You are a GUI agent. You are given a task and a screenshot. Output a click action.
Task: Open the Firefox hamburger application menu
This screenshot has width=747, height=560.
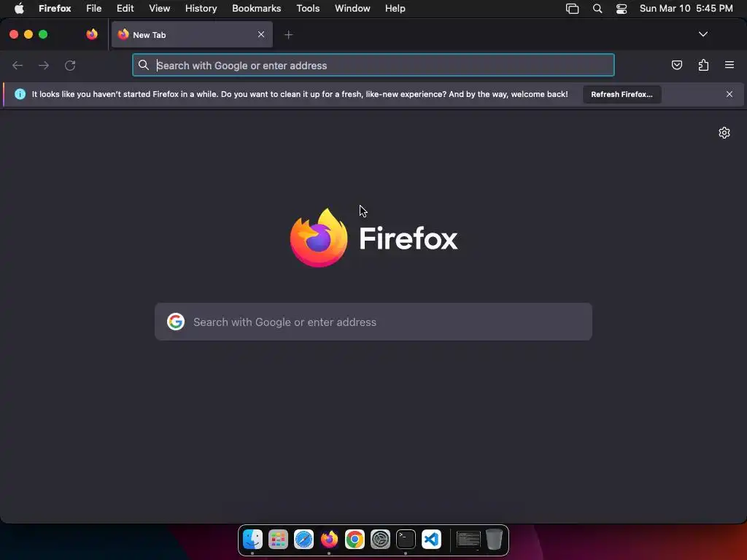point(729,65)
